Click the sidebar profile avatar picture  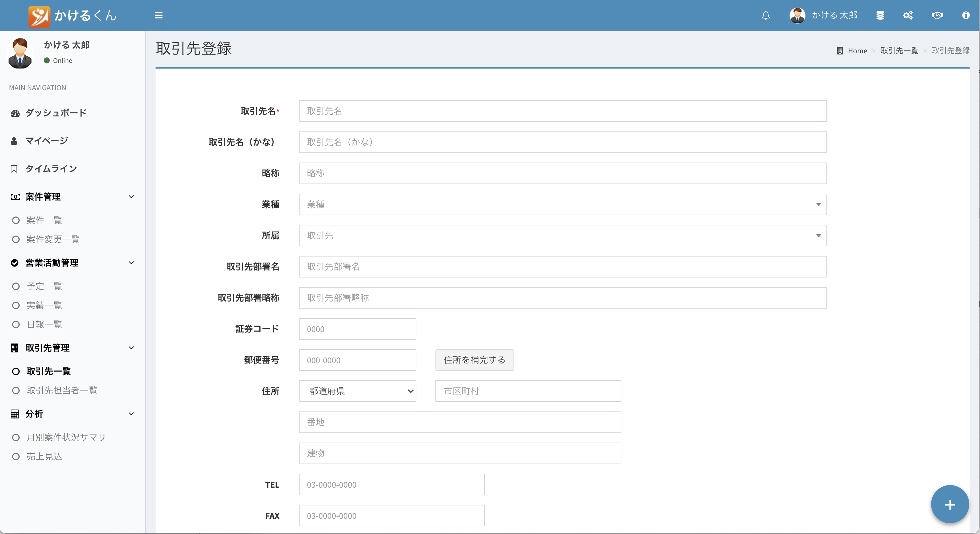coord(21,53)
